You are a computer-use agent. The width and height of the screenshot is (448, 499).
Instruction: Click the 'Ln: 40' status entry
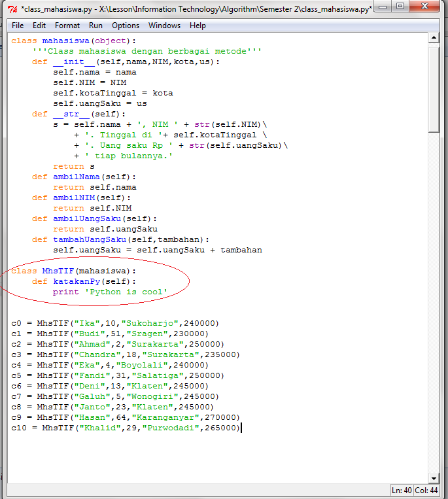pyautogui.click(x=402, y=490)
